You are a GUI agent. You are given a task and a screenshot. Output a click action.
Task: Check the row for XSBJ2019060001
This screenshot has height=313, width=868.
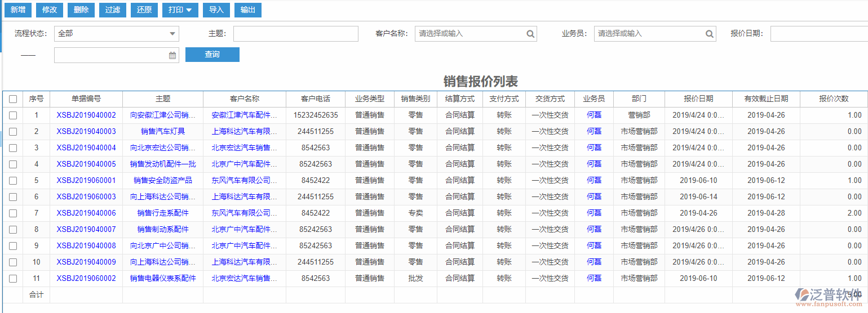click(x=13, y=181)
